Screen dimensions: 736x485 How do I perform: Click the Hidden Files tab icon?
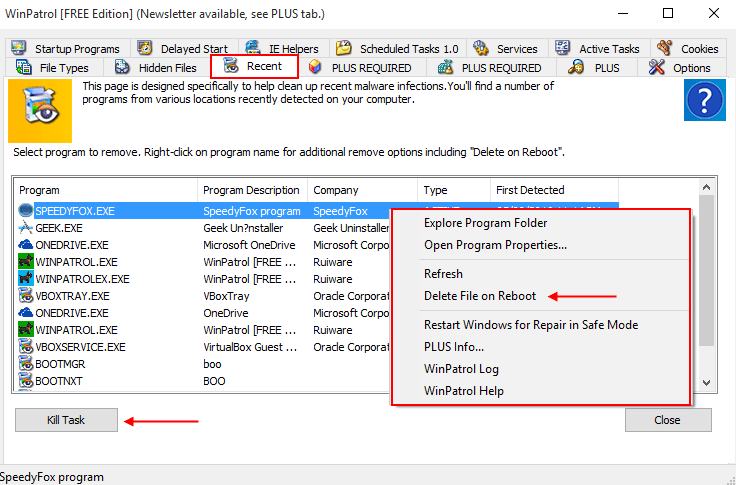[x=123, y=67]
